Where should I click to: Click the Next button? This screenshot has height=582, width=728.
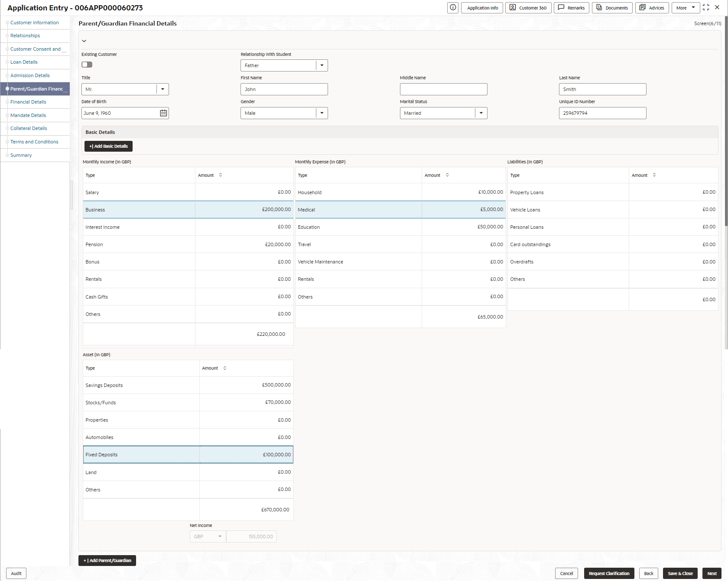(712, 573)
